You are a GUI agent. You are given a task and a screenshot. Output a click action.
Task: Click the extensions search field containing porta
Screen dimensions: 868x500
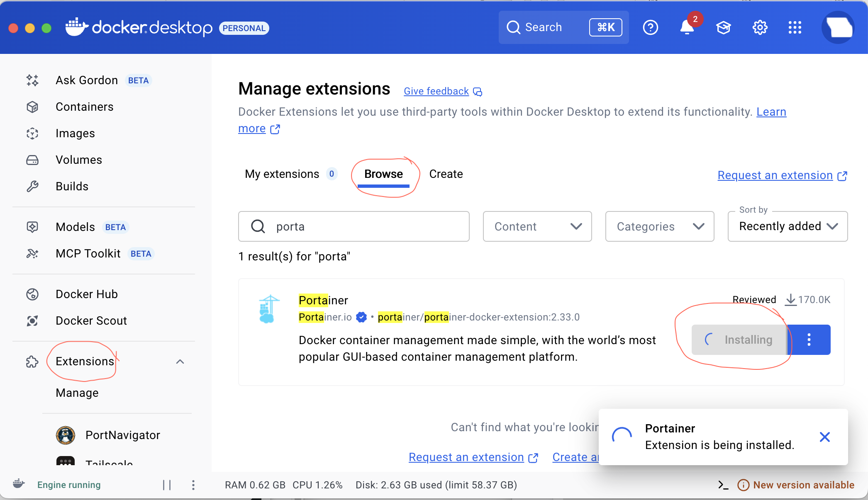[x=354, y=226]
